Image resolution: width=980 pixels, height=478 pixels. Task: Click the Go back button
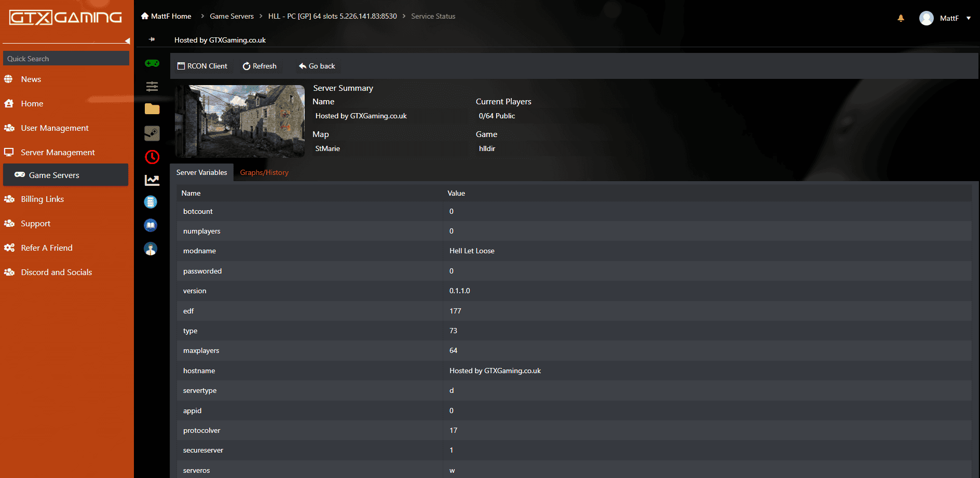[x=317, y=66]
